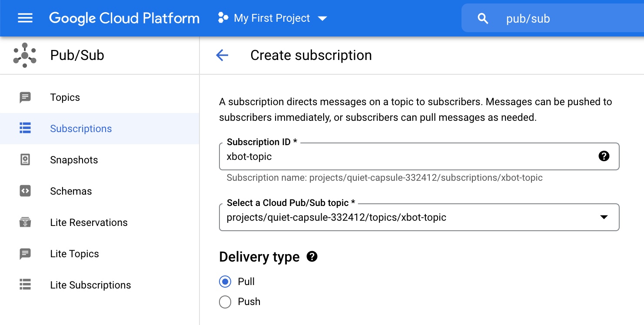Open Schemas in the sidebar
644x325 pixels.
100,191
